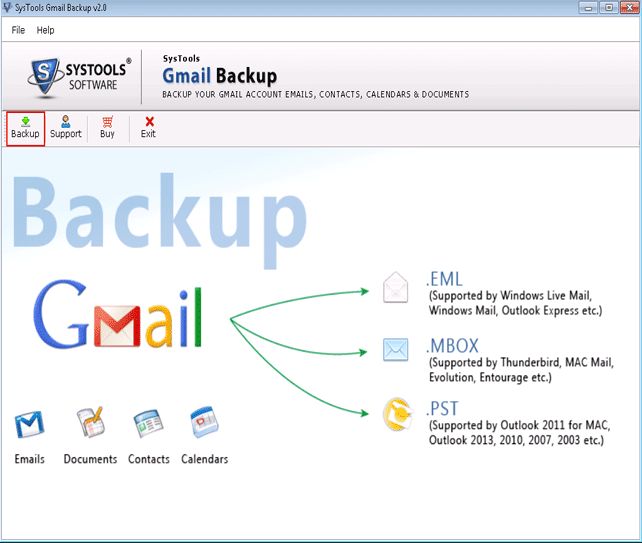Image resolution: width=642 pixels, height=543 pixels.
Task: Click the Gmail Backup header title
Action: 220,76
